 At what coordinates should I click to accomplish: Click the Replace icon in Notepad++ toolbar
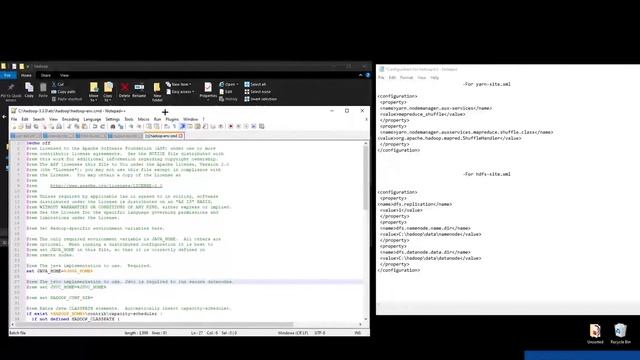120,127
